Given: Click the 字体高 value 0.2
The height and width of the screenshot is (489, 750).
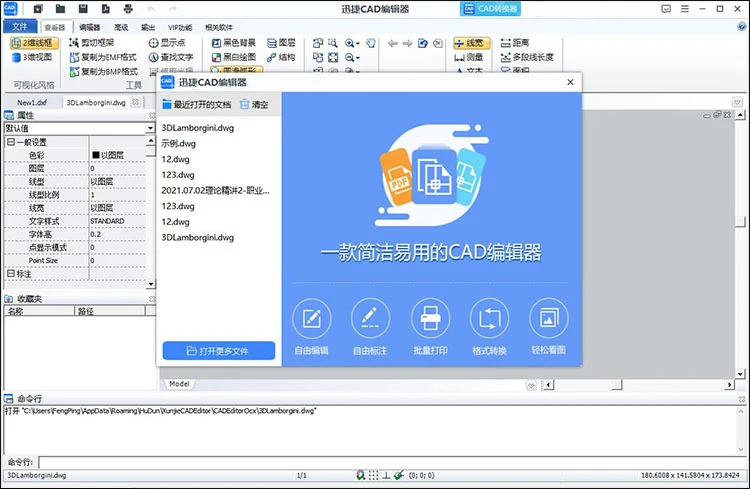Looking at the screenshot, I should 96,234.
